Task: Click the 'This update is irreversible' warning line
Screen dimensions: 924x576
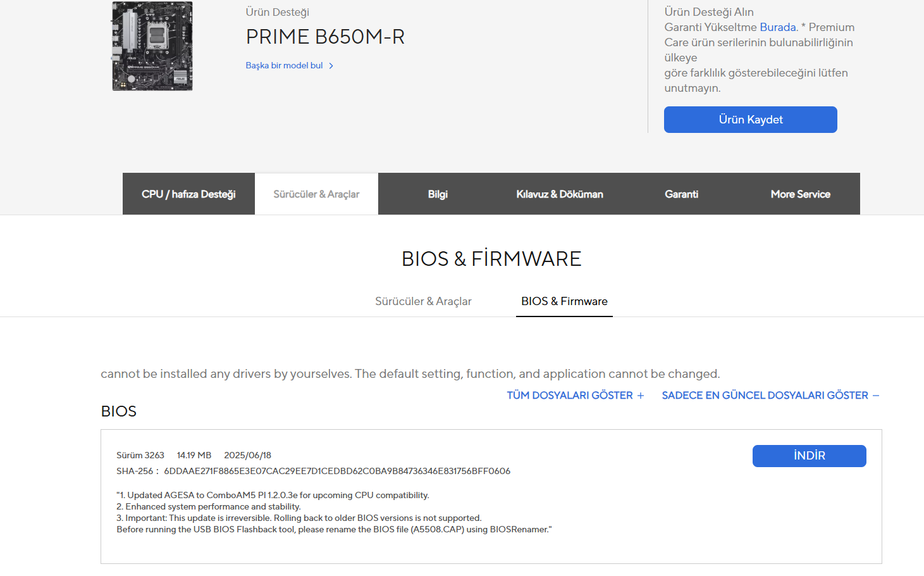Action: pyautogui.click(x=299, y=518)
